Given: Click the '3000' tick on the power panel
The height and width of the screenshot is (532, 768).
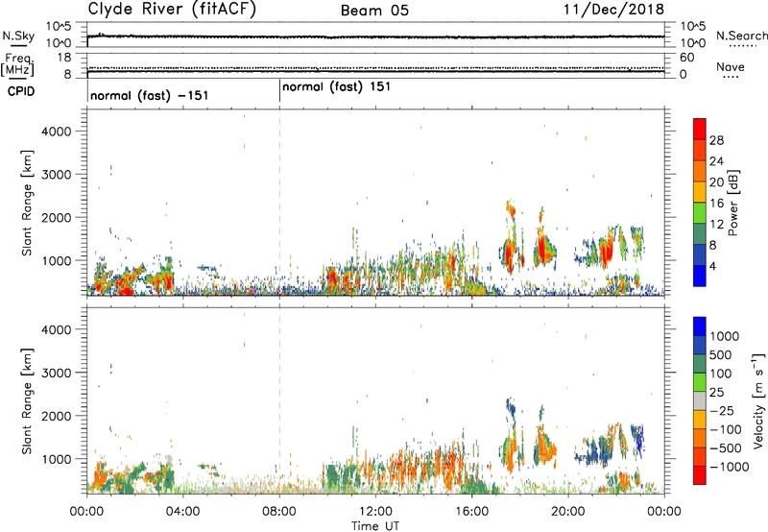Looking at the screenshot, I should [x=57, y=175].
